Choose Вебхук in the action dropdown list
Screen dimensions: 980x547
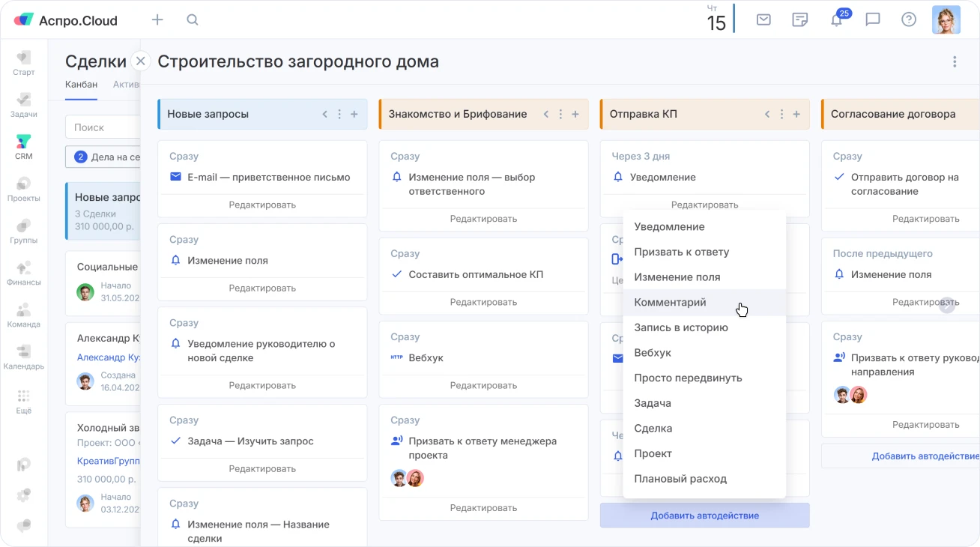pyautogui.click(x=653, y=353)
